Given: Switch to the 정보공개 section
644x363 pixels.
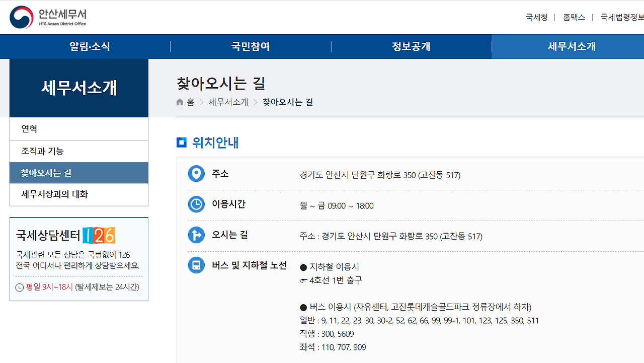Looking at the screenshot, I should [x=412, y=46].
